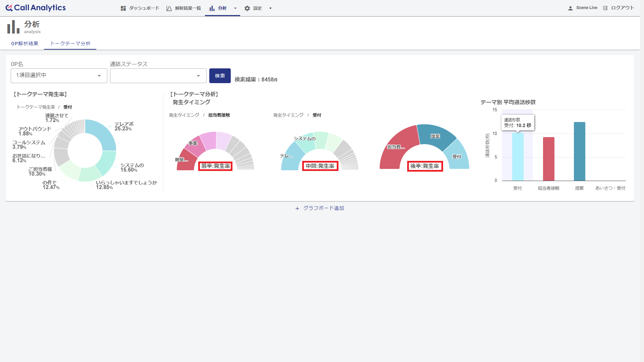Click the bar chart icon beside 分析 menu
644x362 pixels.
pyautogui.click(x=212, y=8)
